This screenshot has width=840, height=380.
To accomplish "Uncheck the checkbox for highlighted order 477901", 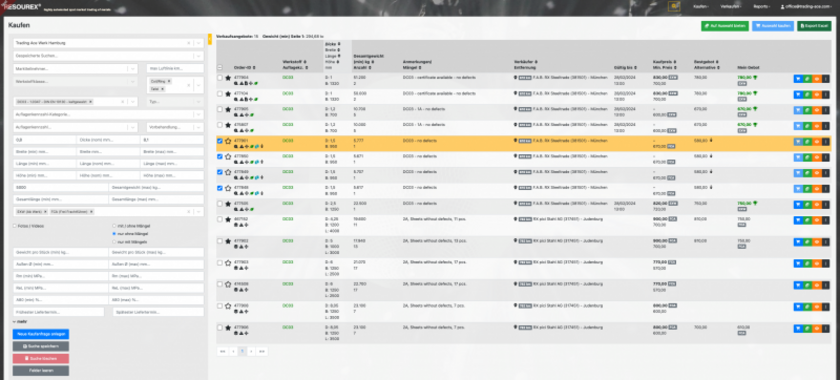I will click(x=220, y=141).
